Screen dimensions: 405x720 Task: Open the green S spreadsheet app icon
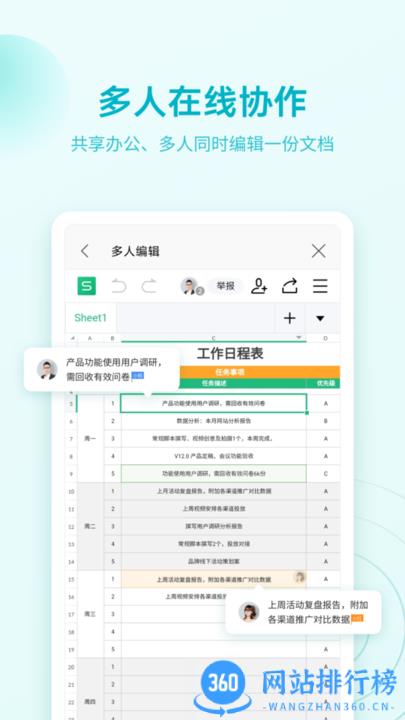coord(87,286)
